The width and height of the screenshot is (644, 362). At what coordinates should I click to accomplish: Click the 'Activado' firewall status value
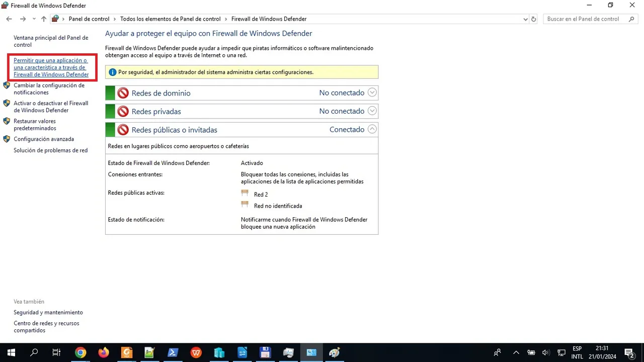(252, 163)
